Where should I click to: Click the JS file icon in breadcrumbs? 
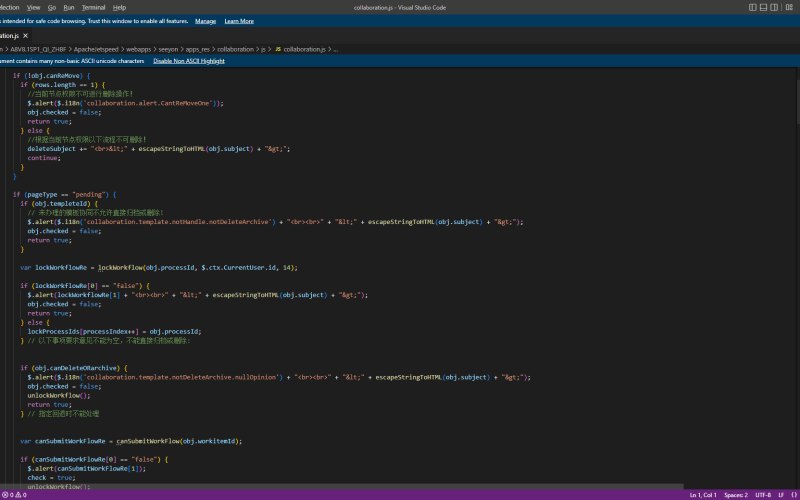[278, 49]
